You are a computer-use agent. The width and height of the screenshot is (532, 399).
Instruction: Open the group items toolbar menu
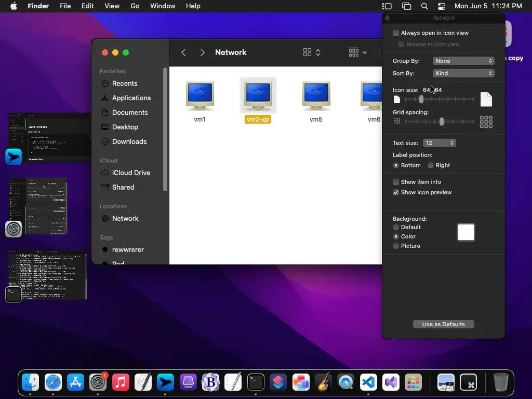tap(357, 52)
